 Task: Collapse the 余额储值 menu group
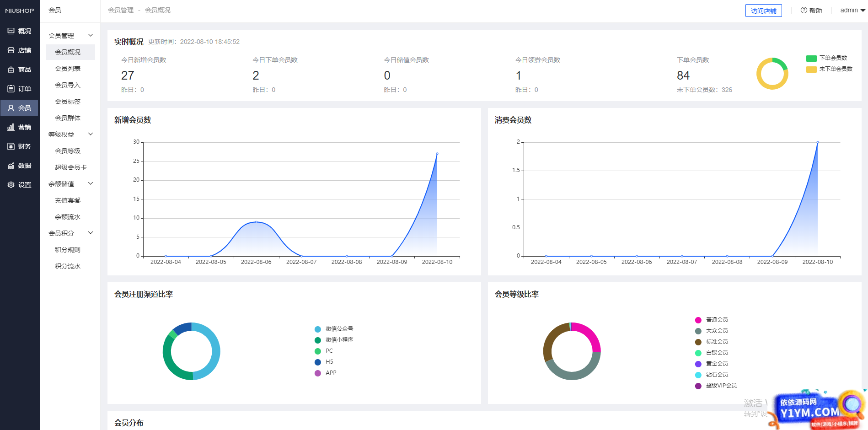91,183
